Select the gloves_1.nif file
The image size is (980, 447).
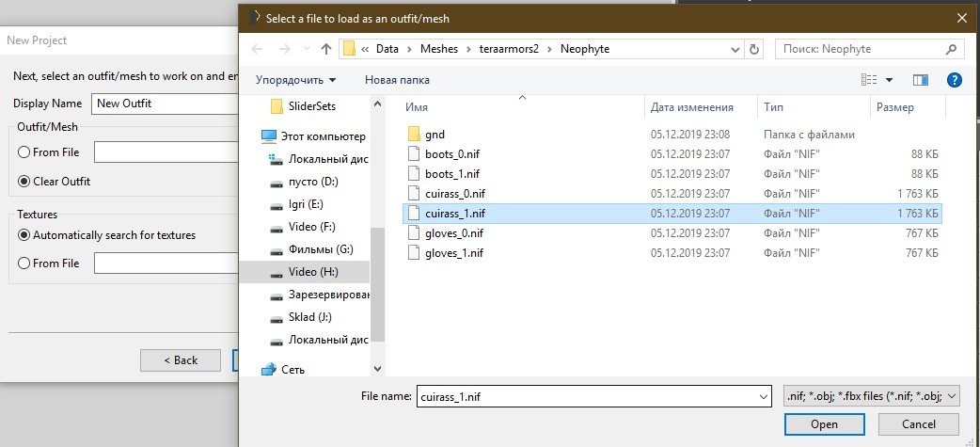pyautogui.click(x=454, y=253)
